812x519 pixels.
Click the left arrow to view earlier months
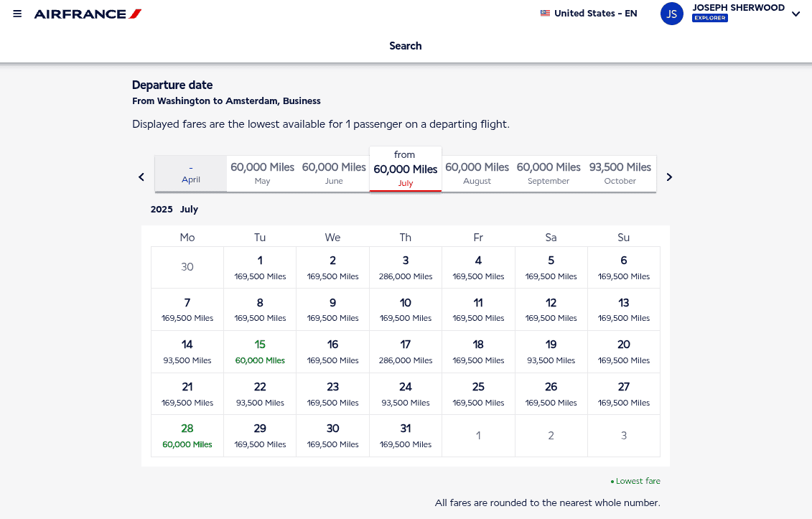141,177
